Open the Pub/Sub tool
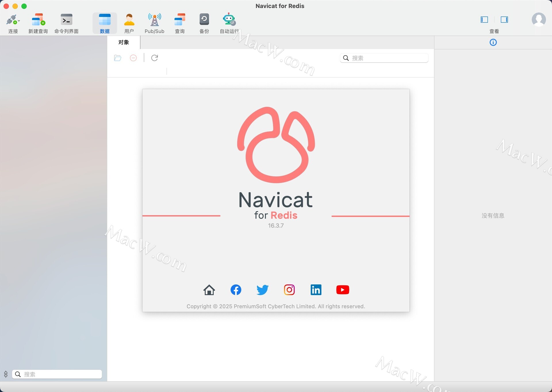This screenshot has height=392, width=552. pos(154,23)
